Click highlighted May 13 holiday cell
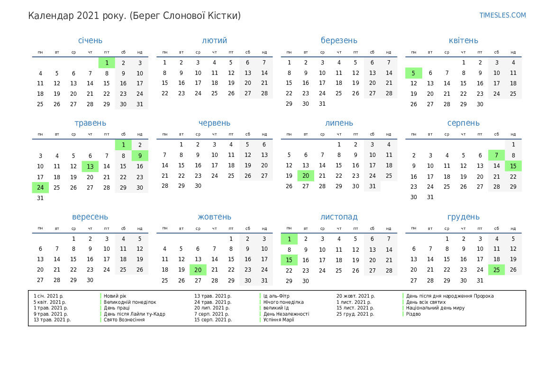Screen dimensions: 554x392 point(90,166)
